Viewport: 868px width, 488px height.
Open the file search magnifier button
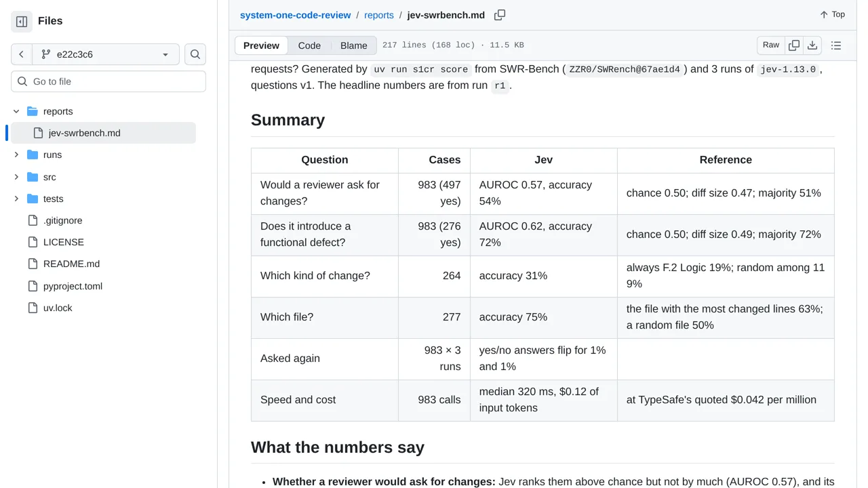[x=195, y=54]
